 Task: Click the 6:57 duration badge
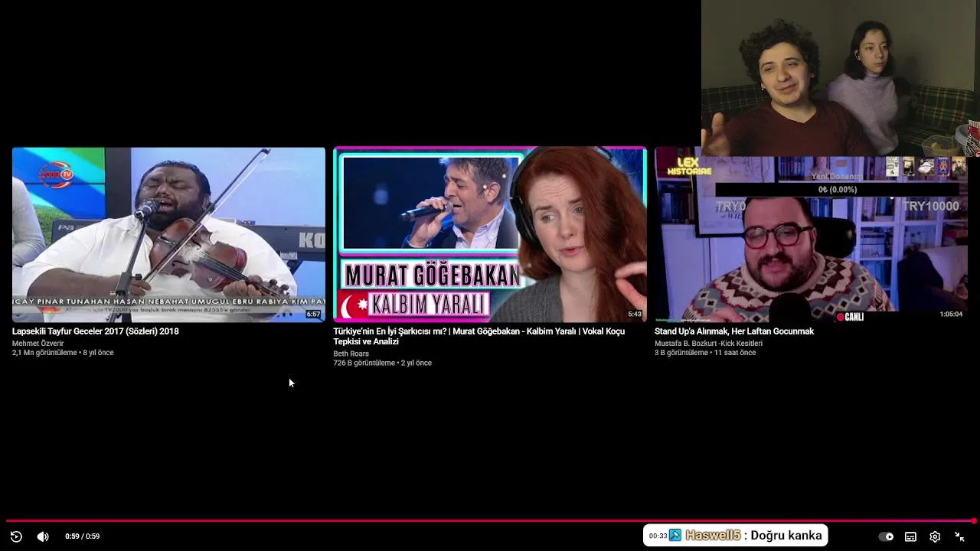point(313,315)
